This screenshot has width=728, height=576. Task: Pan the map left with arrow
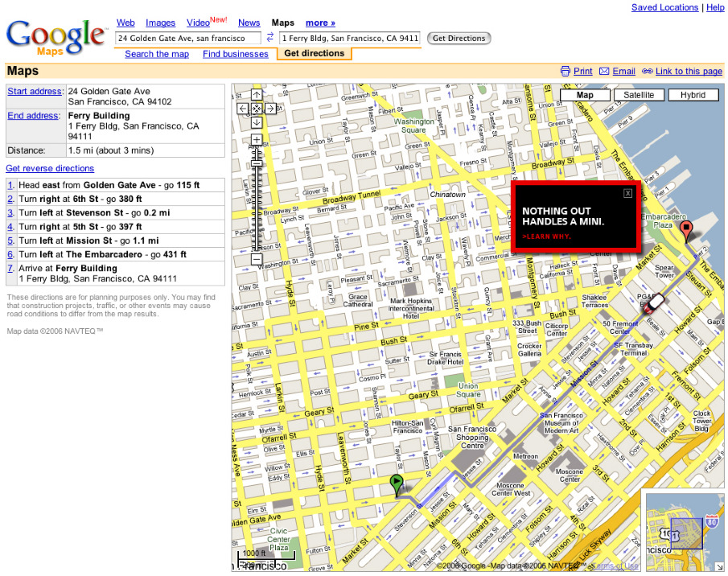(242, 109)
